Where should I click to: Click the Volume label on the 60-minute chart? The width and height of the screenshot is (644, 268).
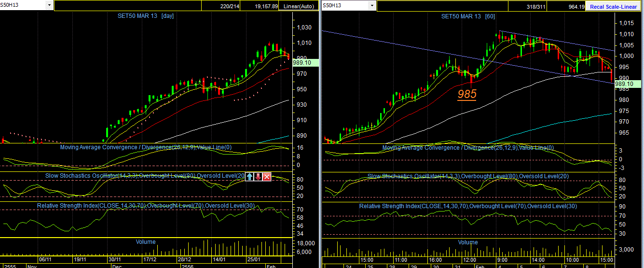tap(468, 242)
